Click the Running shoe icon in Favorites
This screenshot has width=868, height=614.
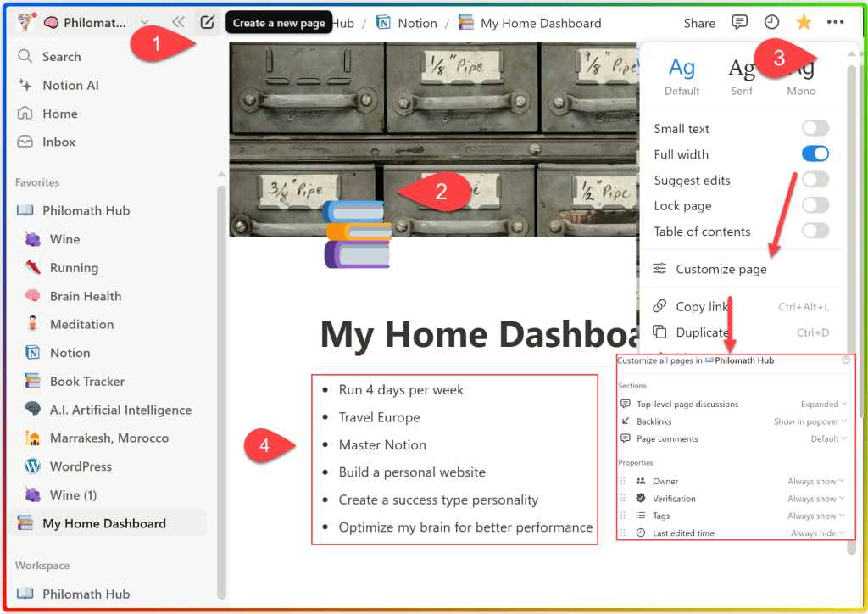point(33,267)
